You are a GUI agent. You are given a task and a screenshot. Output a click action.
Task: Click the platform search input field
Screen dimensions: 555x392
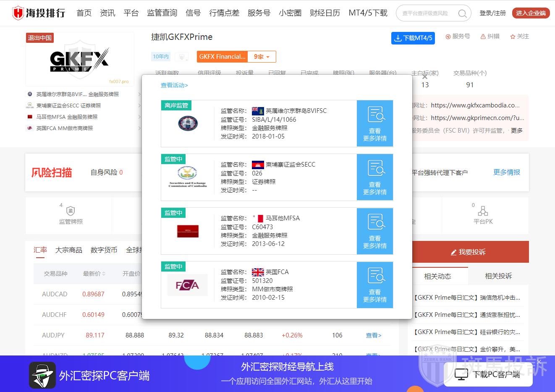point(426,13)
